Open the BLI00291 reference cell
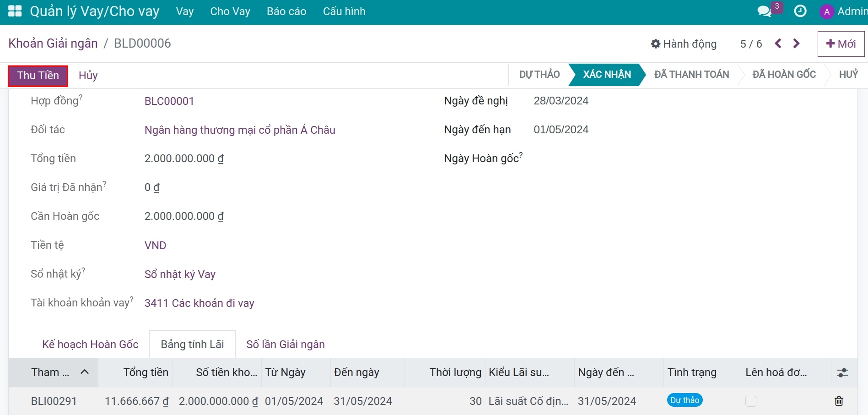The image size is (868, 415). (54, 401)
